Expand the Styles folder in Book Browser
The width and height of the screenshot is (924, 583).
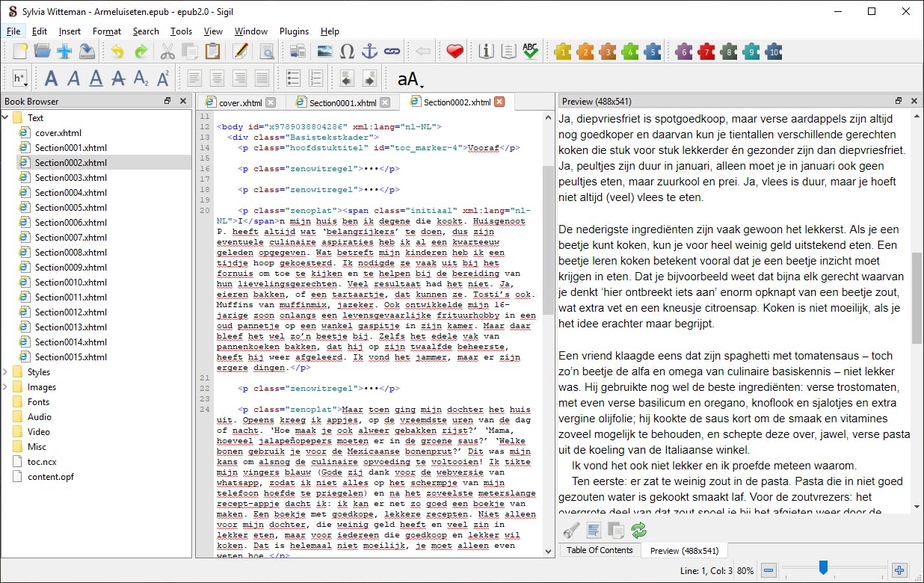tap(6, 371)
